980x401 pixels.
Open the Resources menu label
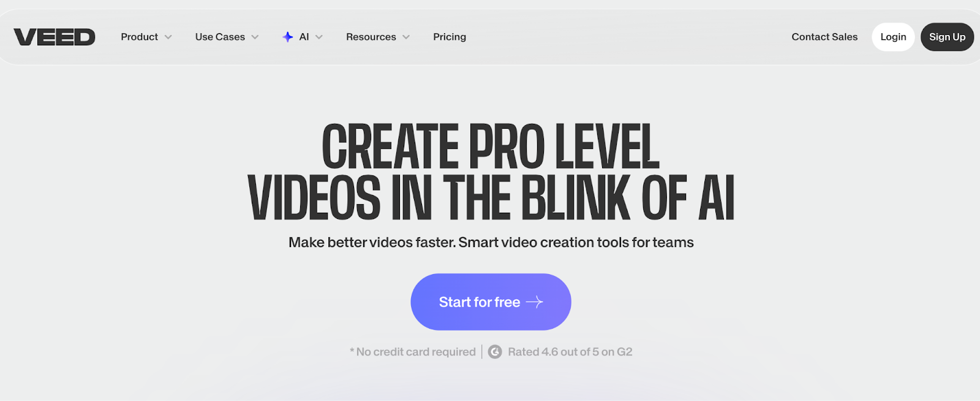(x=371, y=37)
